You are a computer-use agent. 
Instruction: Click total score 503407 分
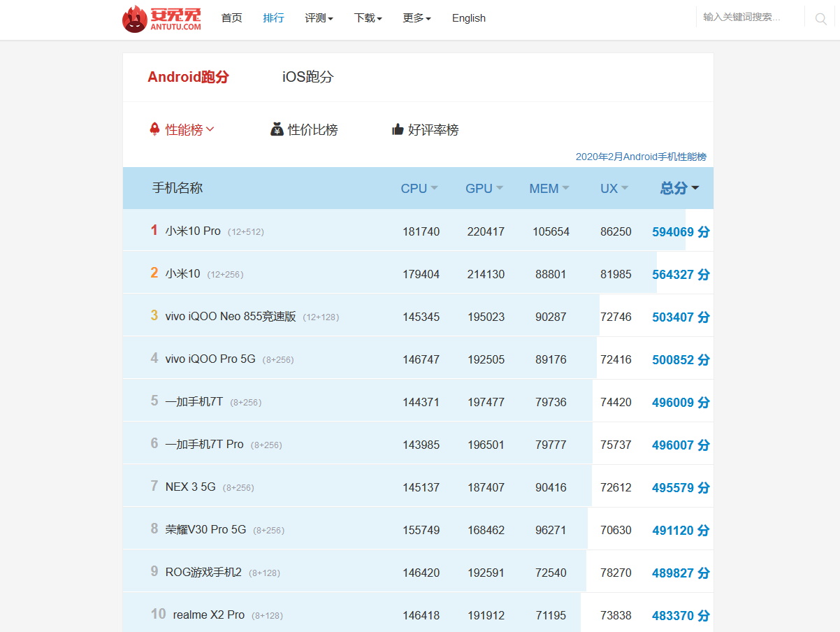coord(681,317)
